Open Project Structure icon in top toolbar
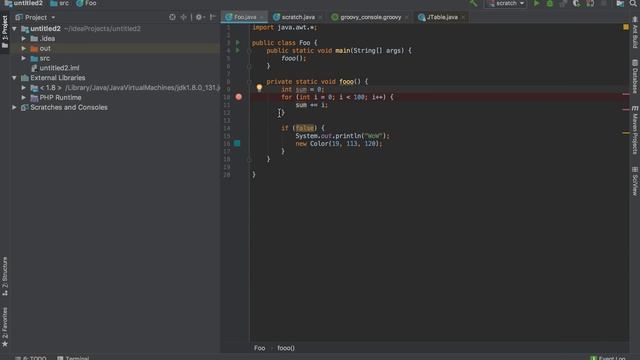 point(620,3)
